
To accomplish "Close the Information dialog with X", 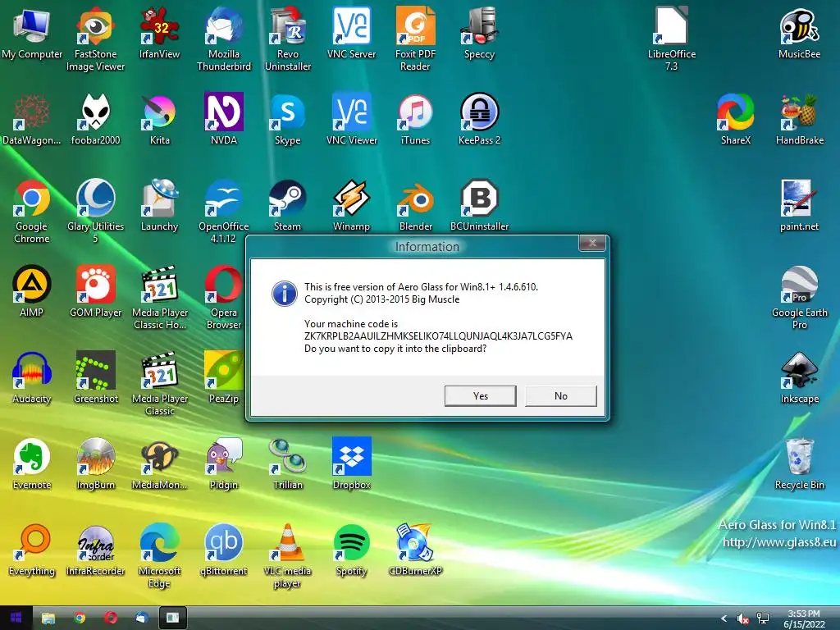I will click(592, 243).
